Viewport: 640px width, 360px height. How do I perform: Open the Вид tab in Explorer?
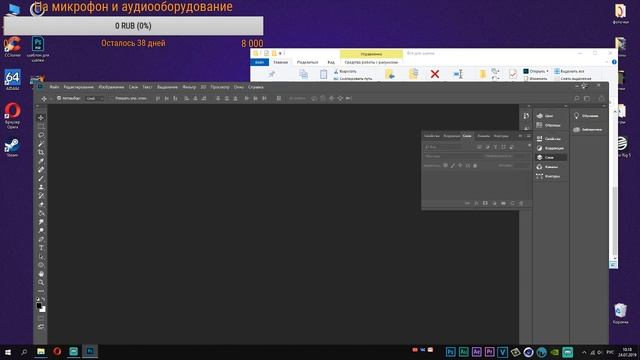[x=331, y=62]
